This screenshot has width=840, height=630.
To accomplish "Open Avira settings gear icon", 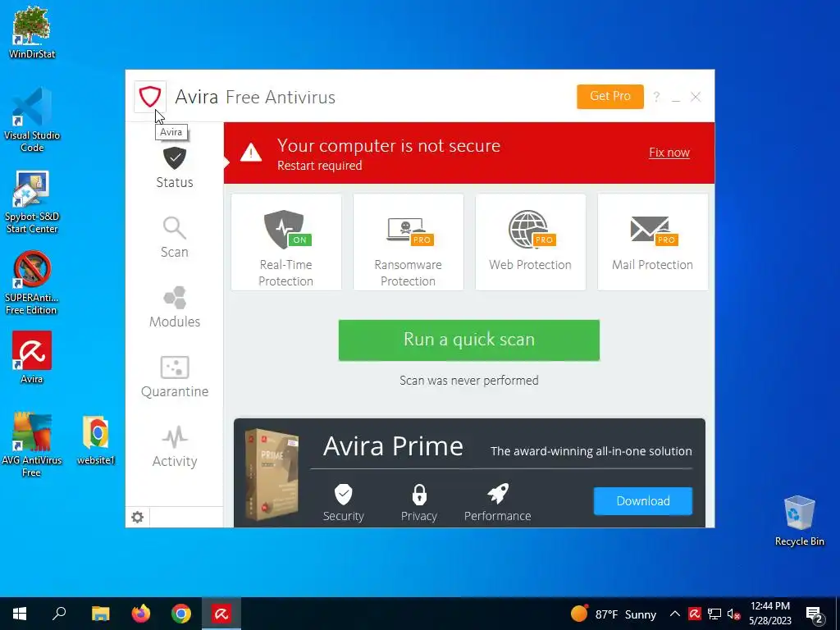I will click(138, 517).
